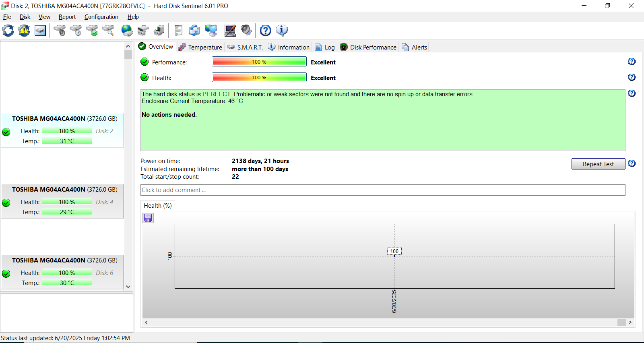The width and height of the screenshot is (644, 343).
Task: Click the drive bays toolbar icon
Action: click(x=143, y=31)
